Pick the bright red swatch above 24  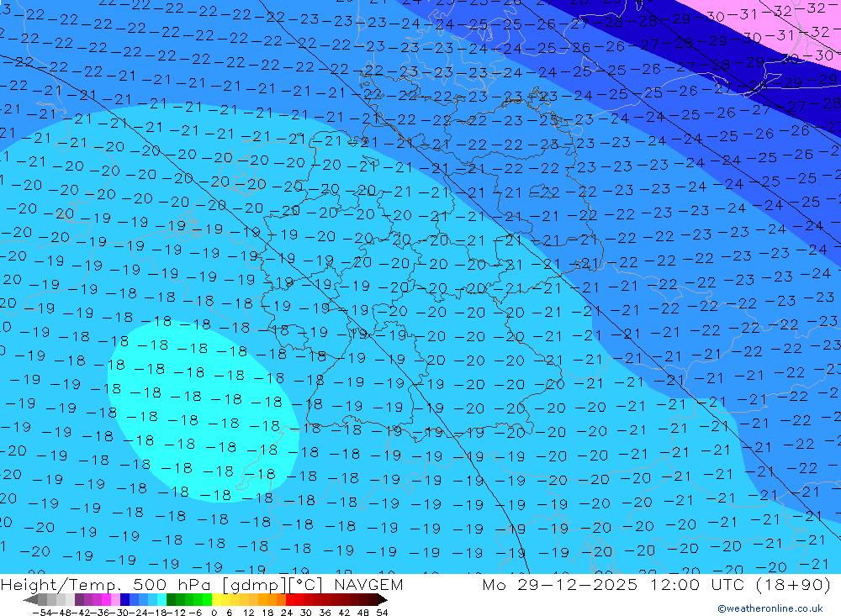[x=291, y=600]
